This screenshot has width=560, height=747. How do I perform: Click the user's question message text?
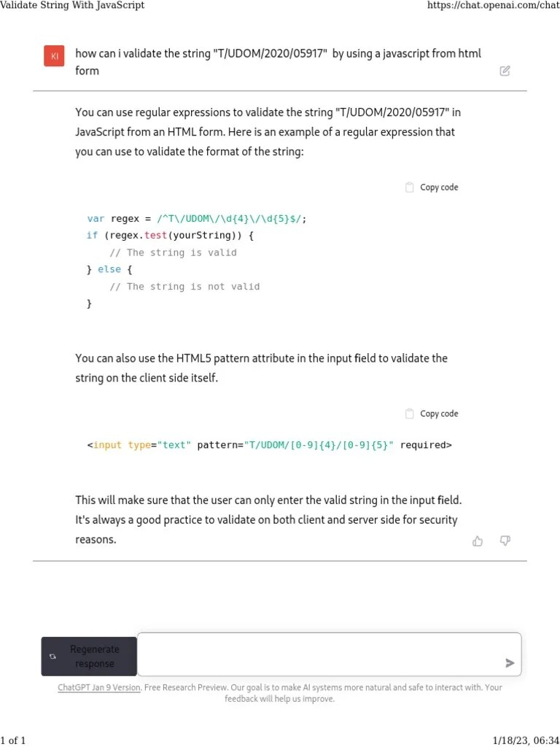coord(277,62)
